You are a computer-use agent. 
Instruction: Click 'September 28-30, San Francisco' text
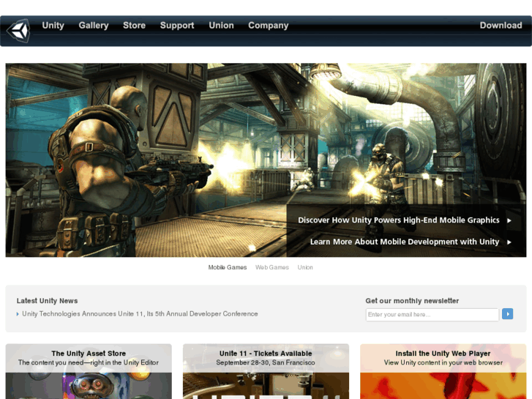point(266,362)
